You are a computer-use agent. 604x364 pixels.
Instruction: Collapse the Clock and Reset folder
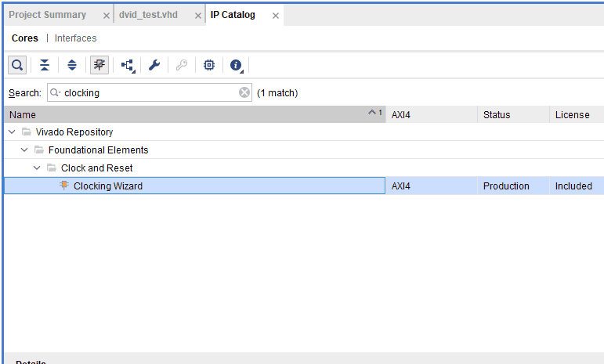point(38,168)
